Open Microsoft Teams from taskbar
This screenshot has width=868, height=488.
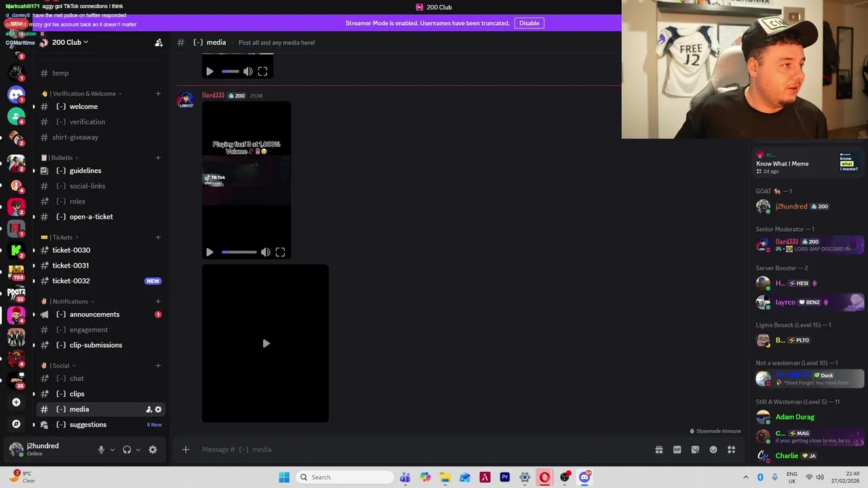click(x=405, y=477)
